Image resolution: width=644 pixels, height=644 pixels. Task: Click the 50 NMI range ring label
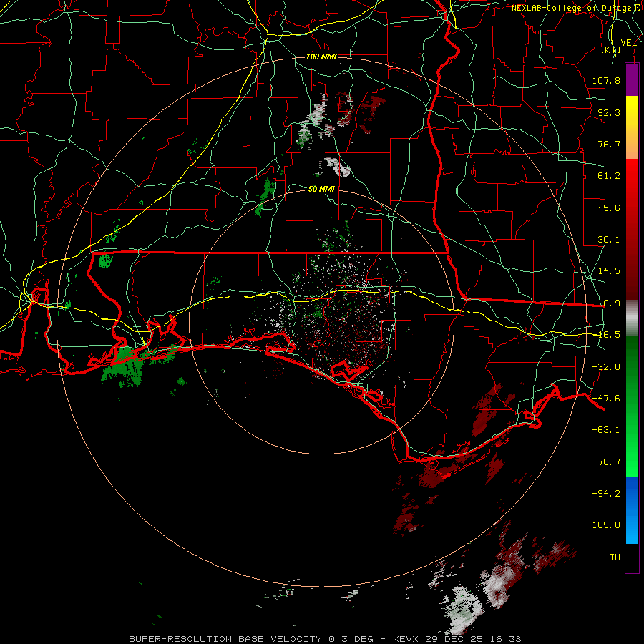coord(321,189)
